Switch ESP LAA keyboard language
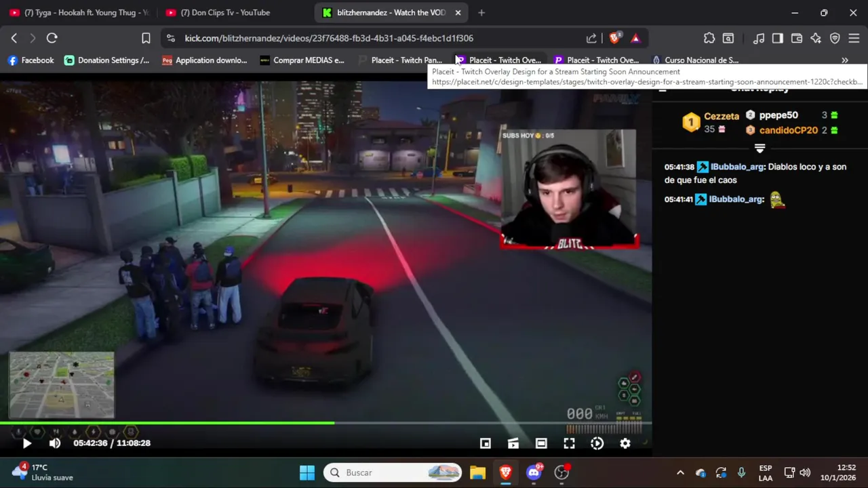The image size is (868, 488). [766, 472]
